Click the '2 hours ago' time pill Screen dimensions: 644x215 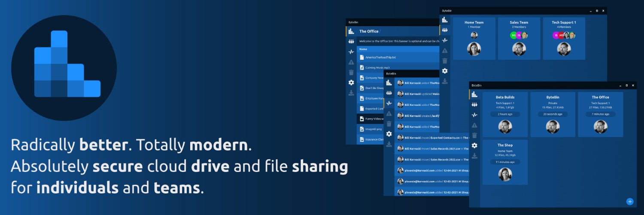pyautogui.click(x=505, y=114)
